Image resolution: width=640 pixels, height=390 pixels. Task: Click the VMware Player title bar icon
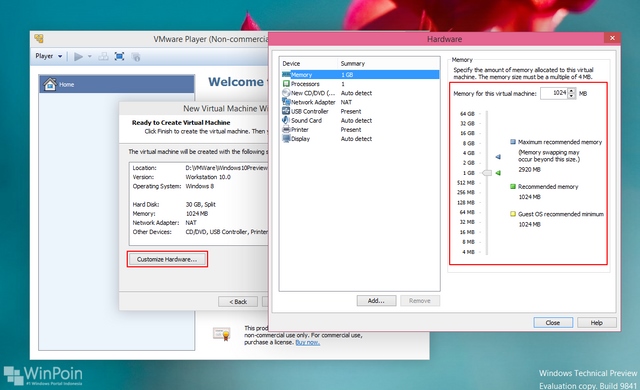pyautogui.click(x=39, y=39)
